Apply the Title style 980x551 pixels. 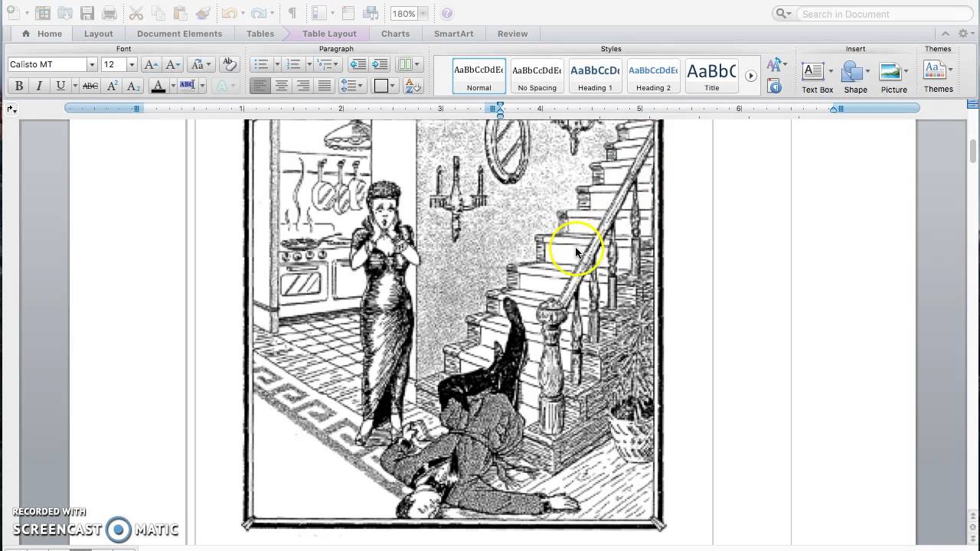(711, 76)
